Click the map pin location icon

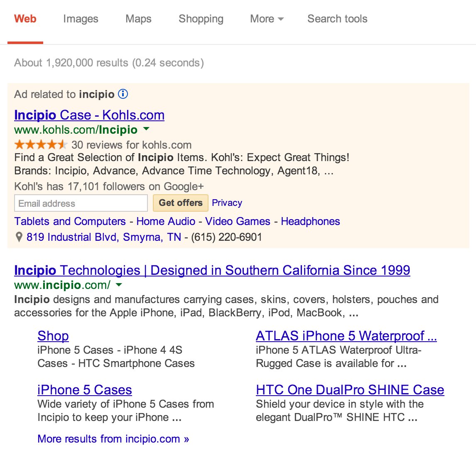click(x=19, y=237)
